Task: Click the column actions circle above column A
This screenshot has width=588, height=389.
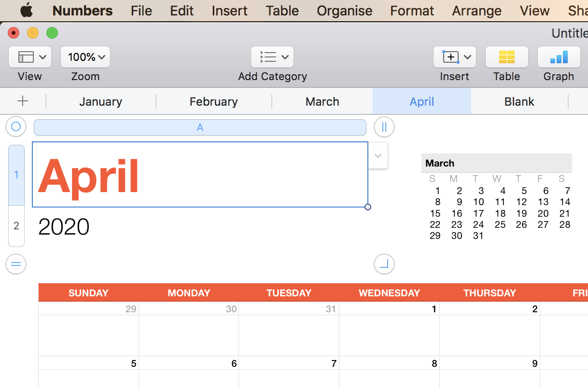Action: tap(384, 127)
